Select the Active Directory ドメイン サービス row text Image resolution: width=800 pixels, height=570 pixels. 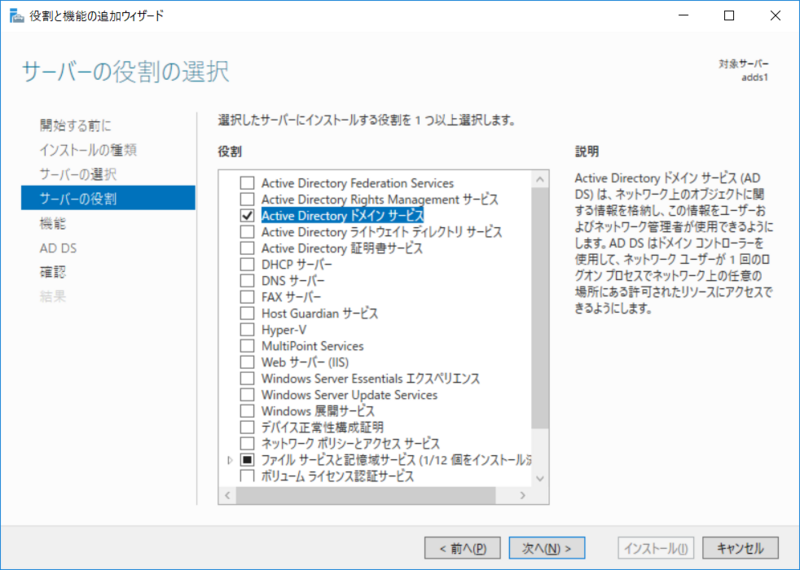pyautogui.click(x=342, y=216)
